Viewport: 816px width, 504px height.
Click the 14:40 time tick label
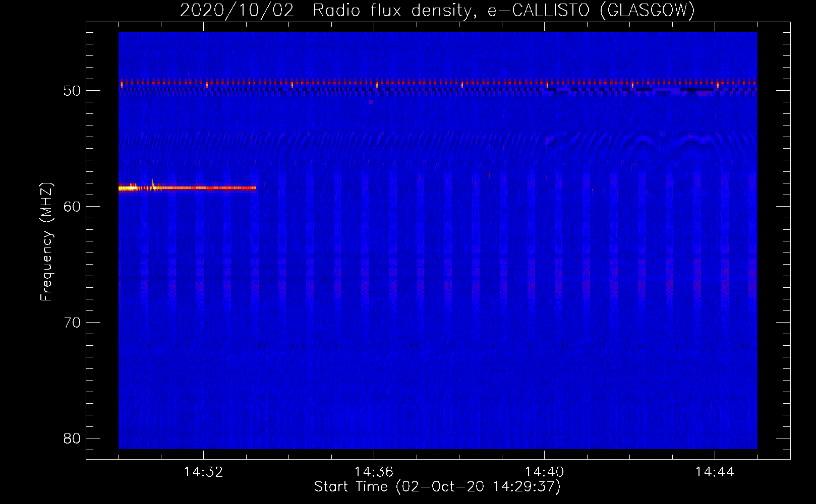coord(544,472)
